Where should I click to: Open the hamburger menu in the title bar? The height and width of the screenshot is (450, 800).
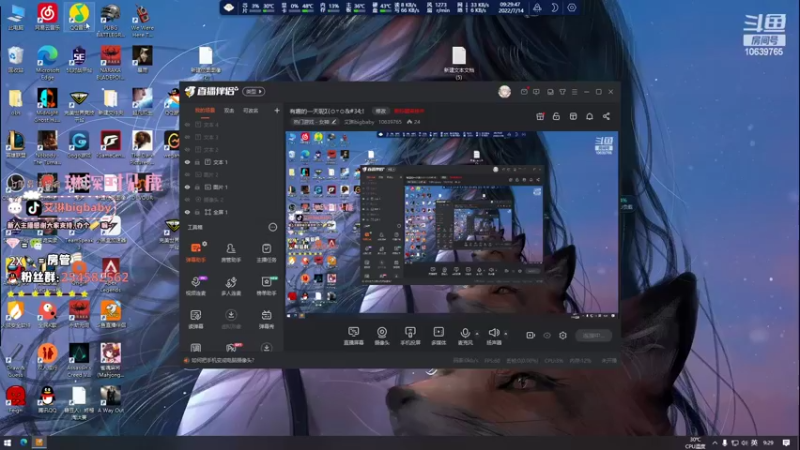574,92
